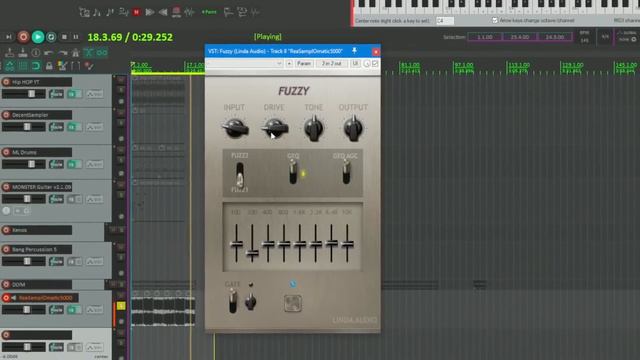Click the Undo arrow toolbar icon
Screen dimensions: 640x360
point(49,53)
